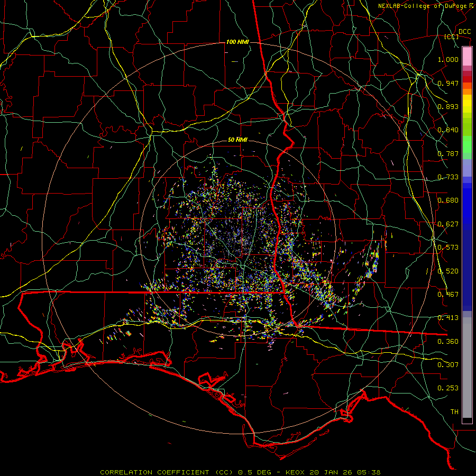Viewport: 476px width, 476px height.
Task: Click the 20 JAN 26 date stamp
Action: coord(331,472)
